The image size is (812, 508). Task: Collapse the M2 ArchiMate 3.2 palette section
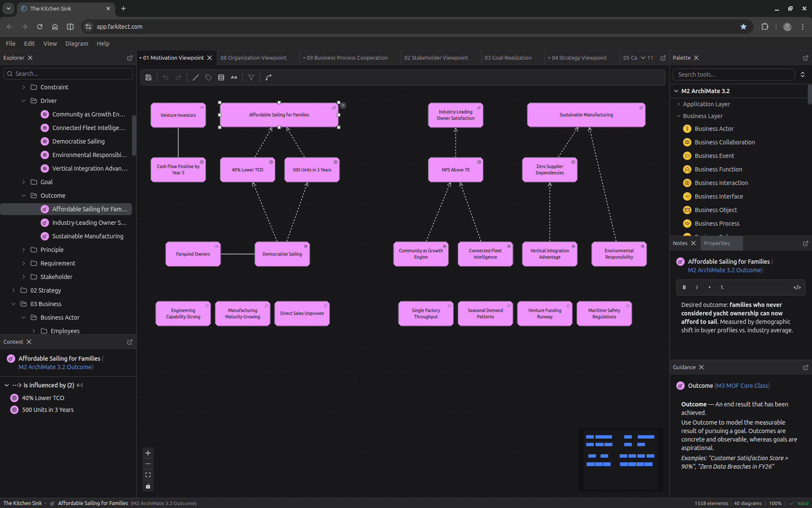(676, 91)
